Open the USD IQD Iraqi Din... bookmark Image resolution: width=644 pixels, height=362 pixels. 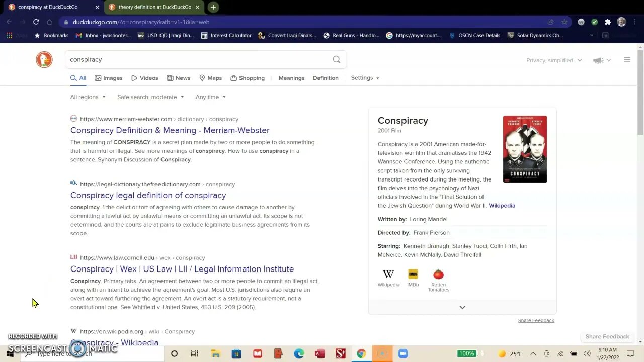(x=165, y=36)
